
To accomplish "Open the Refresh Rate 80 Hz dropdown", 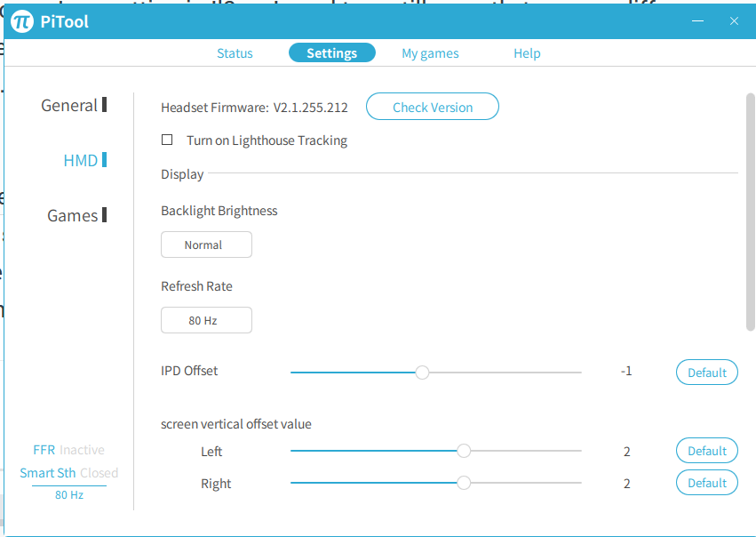I will pos(206,320).
